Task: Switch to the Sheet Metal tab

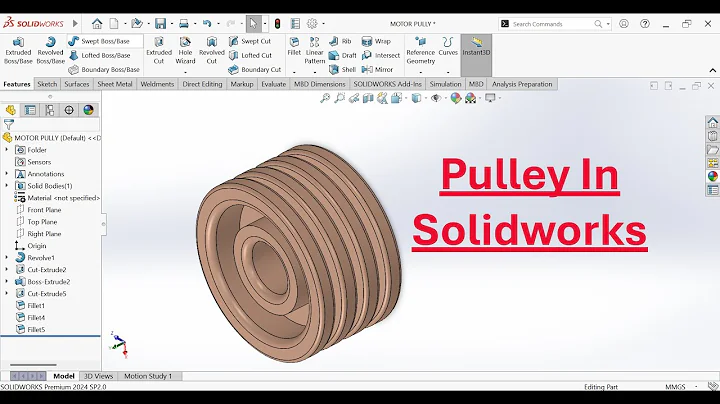Action: tap(115, 84)
